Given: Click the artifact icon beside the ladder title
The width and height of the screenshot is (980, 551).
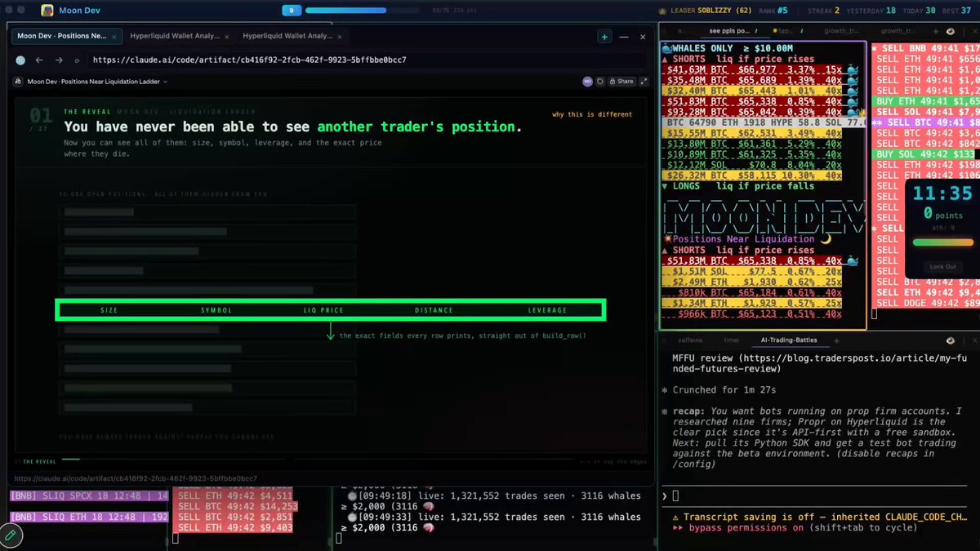Looking at the screenshot, I should (x=19, y=82).
